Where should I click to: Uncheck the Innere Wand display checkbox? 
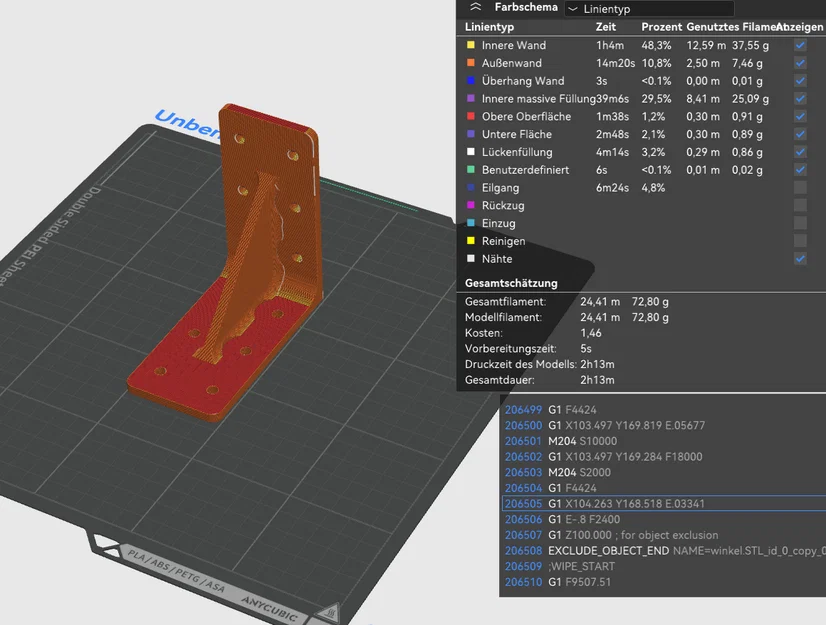[x=800, y=45]
